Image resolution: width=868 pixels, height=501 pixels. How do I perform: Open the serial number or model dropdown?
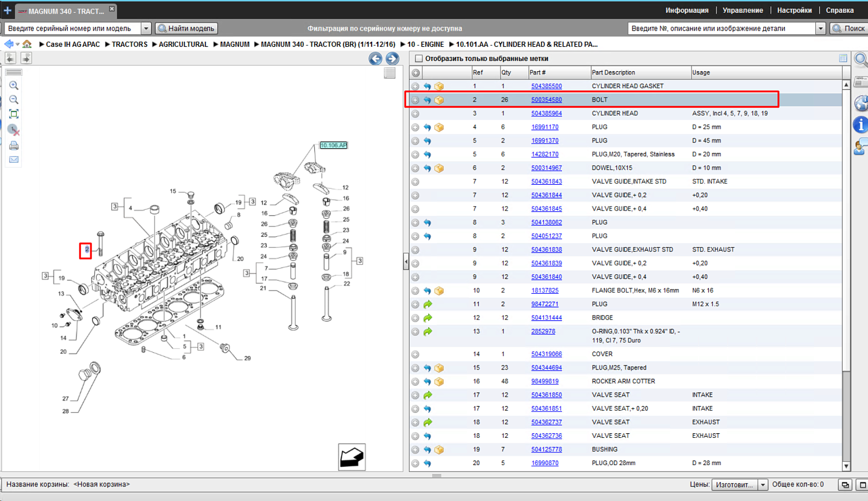pyautogui.click(x=146, y=28)
